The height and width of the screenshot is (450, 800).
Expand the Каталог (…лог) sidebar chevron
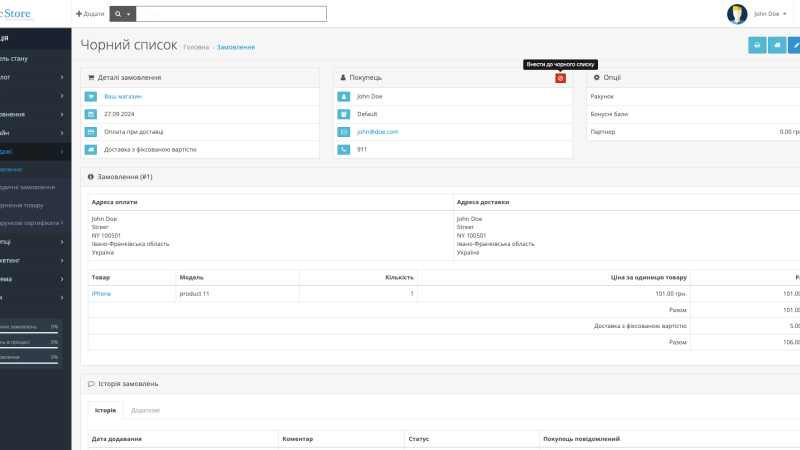pos(62,77)
